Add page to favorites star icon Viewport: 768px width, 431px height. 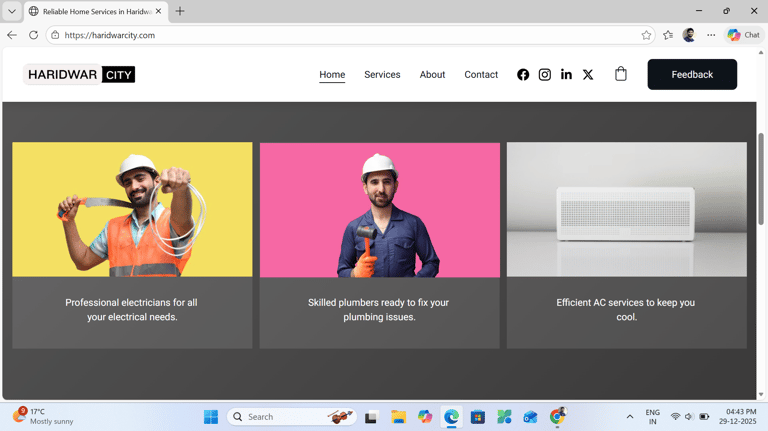646,35
